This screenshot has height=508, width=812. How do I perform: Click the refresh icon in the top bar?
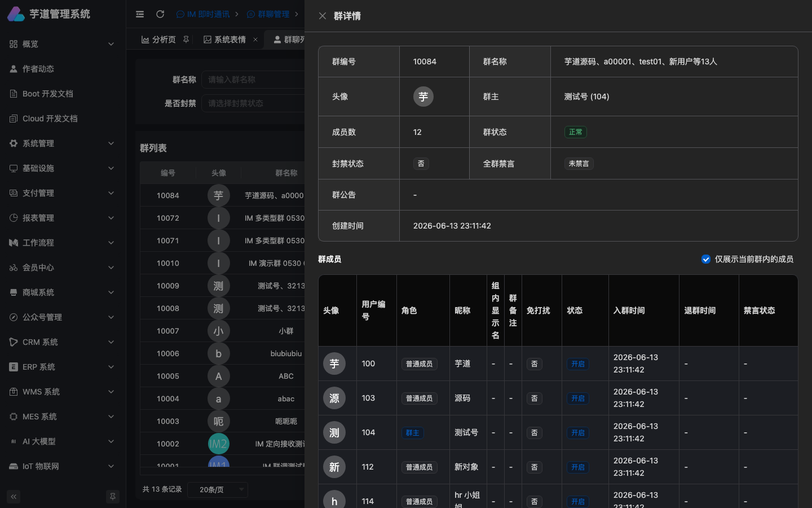click(160, 14)
